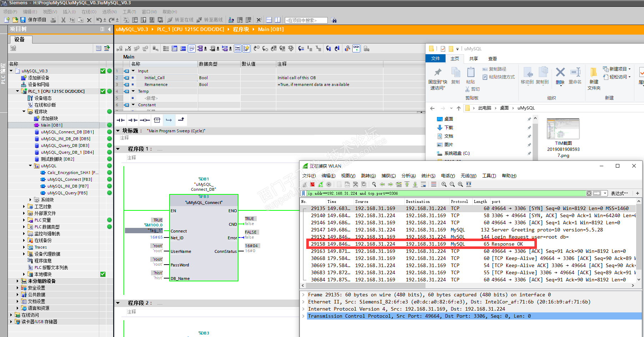Image resolution: width=644 pixels, height=337 pixels.
Task: Go offline with 转至离线
Action: click(x=210, y=20)
